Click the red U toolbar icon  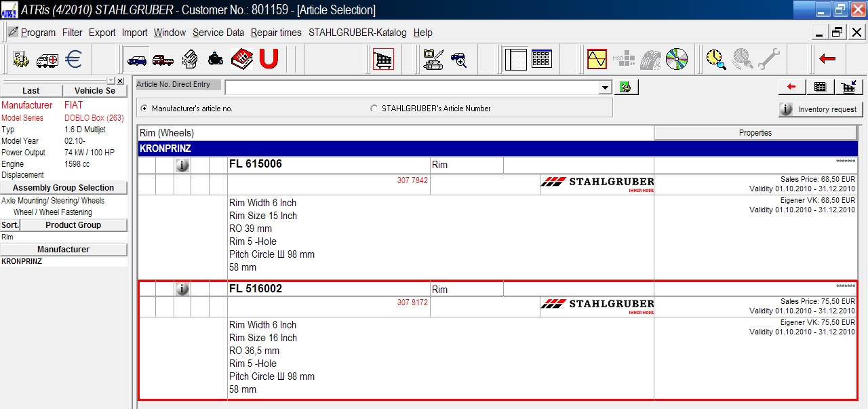point(269,60)
